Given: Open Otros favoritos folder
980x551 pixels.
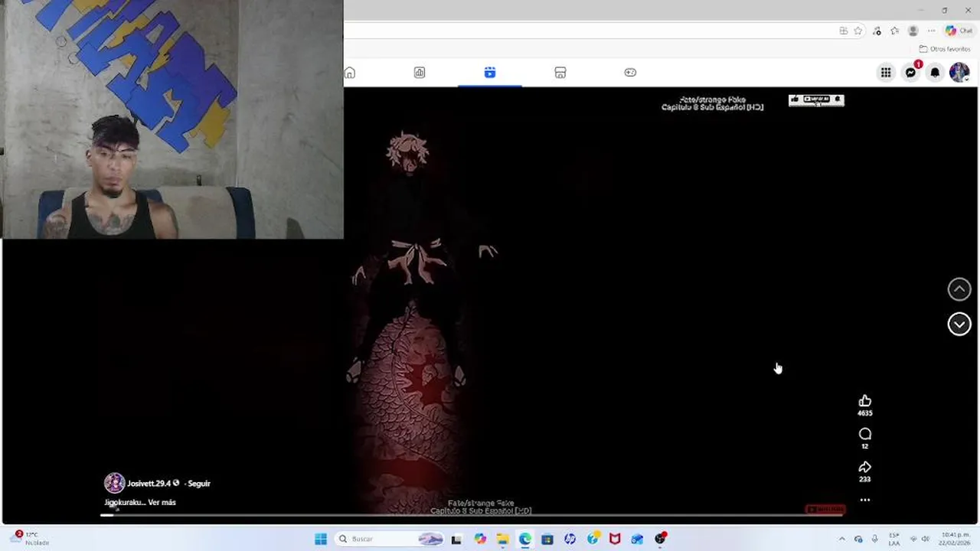Looking at the screenshot, I should point(945,49).
